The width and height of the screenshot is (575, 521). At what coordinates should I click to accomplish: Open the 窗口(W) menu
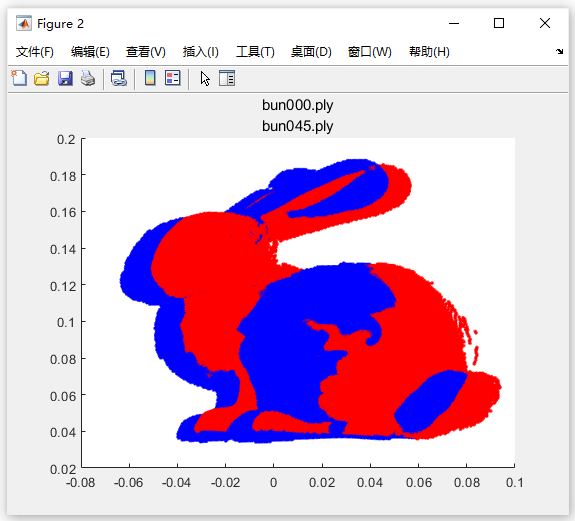pos(370,52)
